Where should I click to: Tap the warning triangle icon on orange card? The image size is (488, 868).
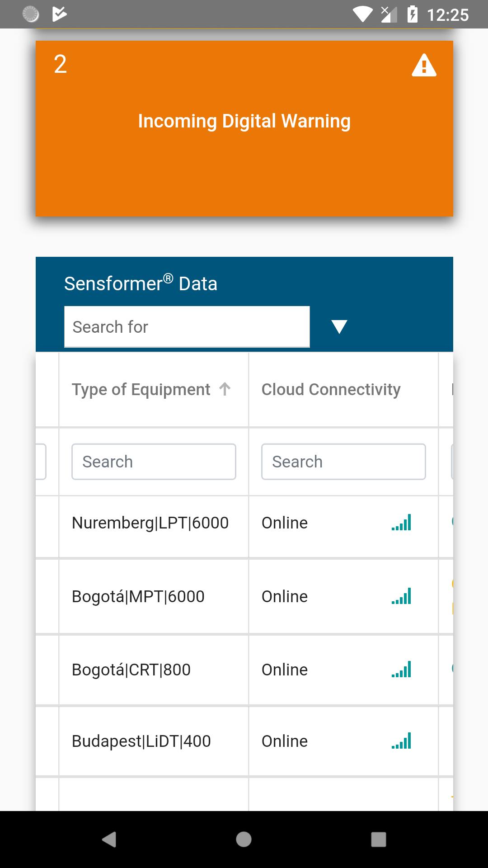pyautogui.click(x=424, y=65)
